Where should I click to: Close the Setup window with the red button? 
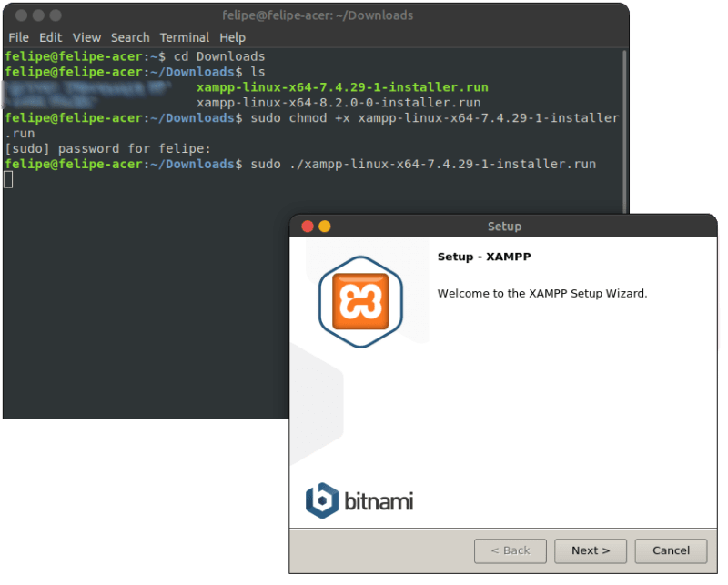pos(308,227)
